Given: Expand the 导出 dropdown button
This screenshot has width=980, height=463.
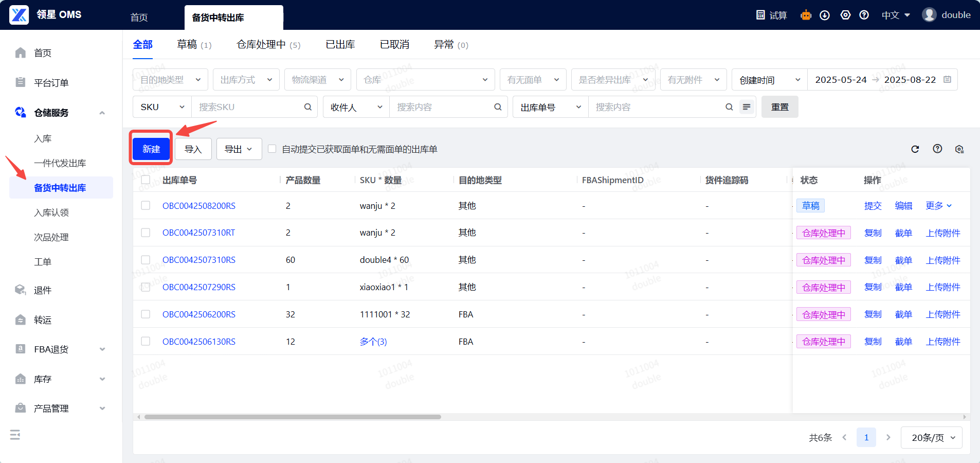Looking at the screenshot, I should [239, 149].
